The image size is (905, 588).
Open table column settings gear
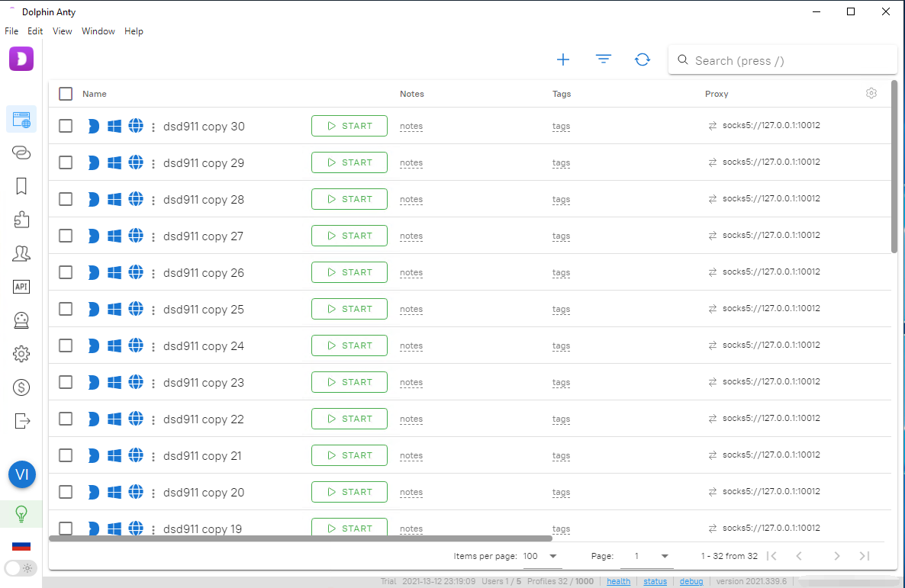click(x=871, y=94)
